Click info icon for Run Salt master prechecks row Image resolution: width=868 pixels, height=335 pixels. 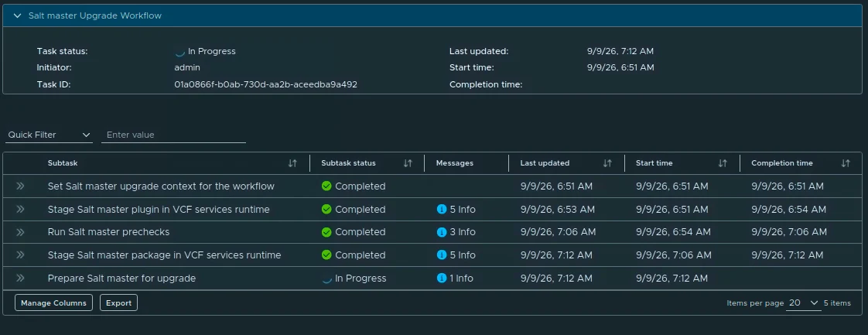pos(442,232)
